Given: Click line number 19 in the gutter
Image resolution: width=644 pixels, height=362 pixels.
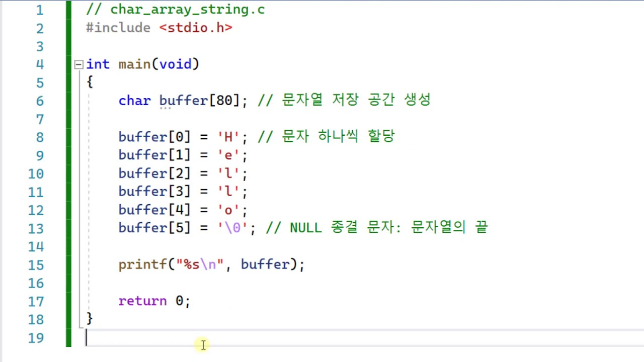Looking at the screenshot, I should tap(36, 337).
